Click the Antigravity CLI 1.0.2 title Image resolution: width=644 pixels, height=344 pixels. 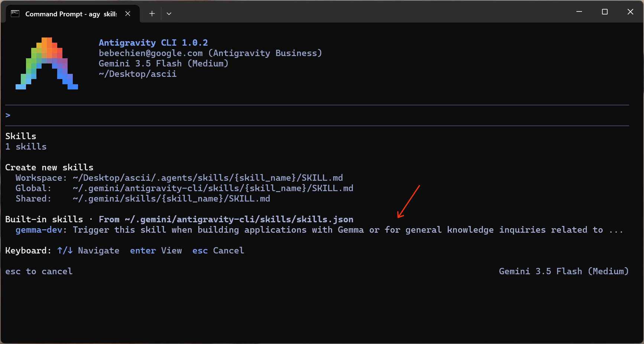point(153,43)
